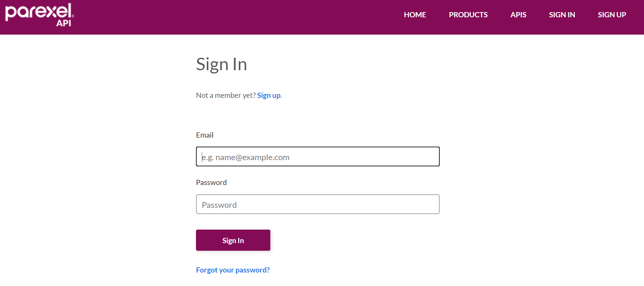Click inside the Email input field
The height and width of the screenshot is (286, 644).
[x=317, y=157]
